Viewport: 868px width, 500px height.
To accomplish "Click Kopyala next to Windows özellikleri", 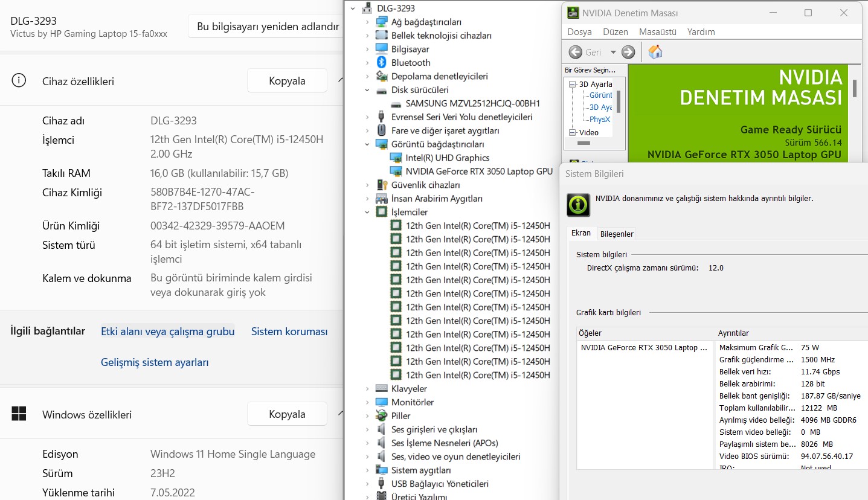I will (x=287, y=414).
